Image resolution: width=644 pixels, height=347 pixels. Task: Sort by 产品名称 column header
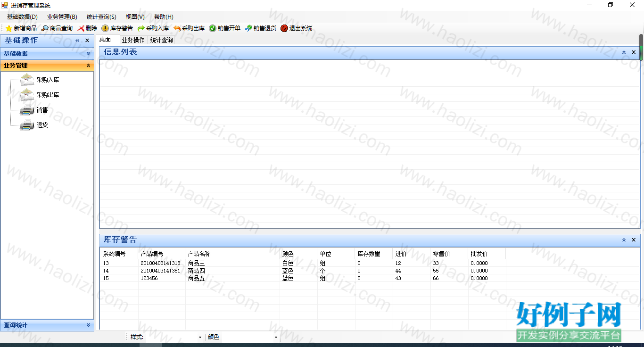[x=232, y=254]
